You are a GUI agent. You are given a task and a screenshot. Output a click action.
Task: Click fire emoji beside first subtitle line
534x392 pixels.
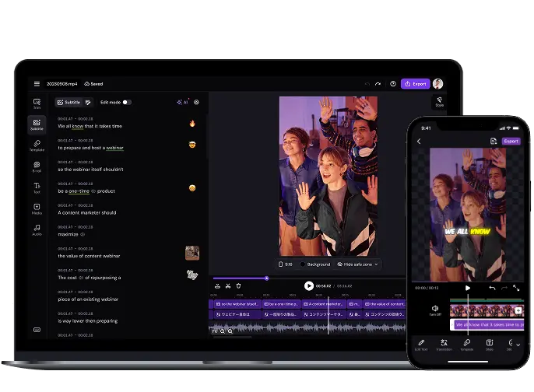pos(192,123)
